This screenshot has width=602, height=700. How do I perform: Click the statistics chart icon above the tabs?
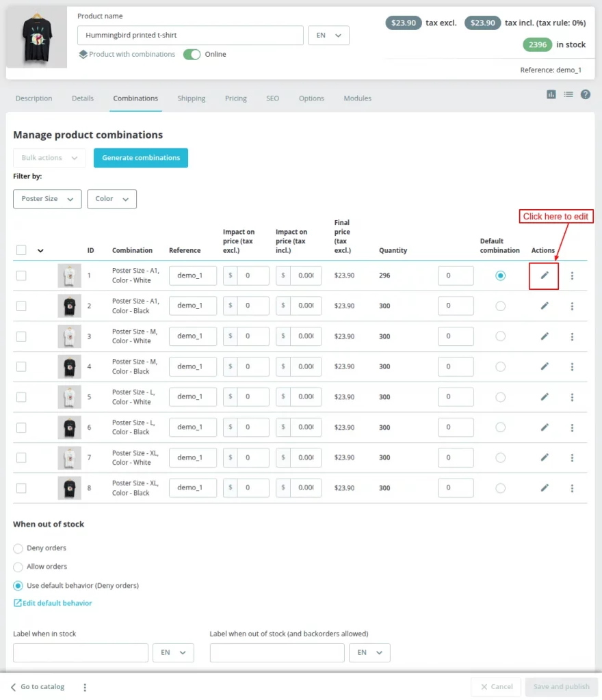551,94
